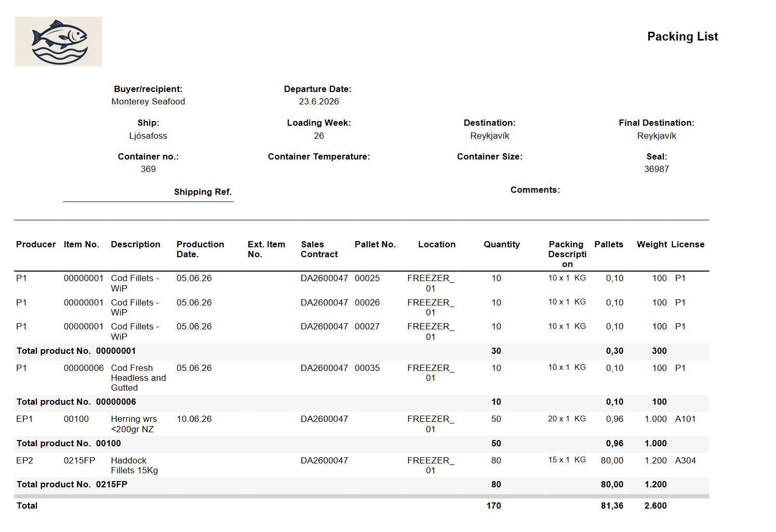Select the Packing List title

click(683, 36)
